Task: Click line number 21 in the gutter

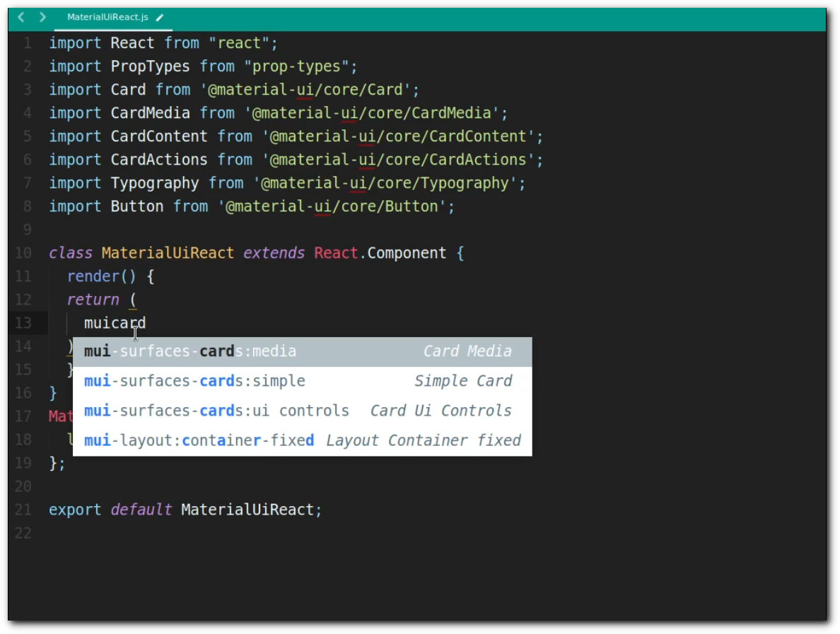Action: [23, 510]
